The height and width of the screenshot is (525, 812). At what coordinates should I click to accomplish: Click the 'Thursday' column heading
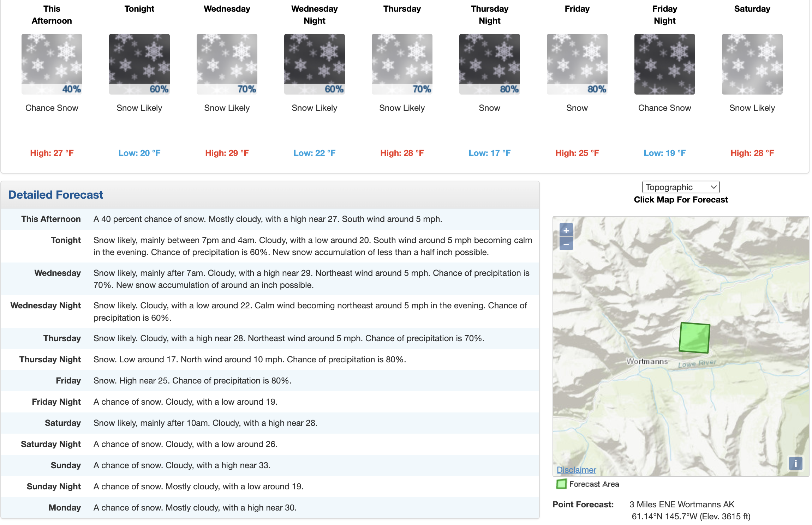pos(402,9)
